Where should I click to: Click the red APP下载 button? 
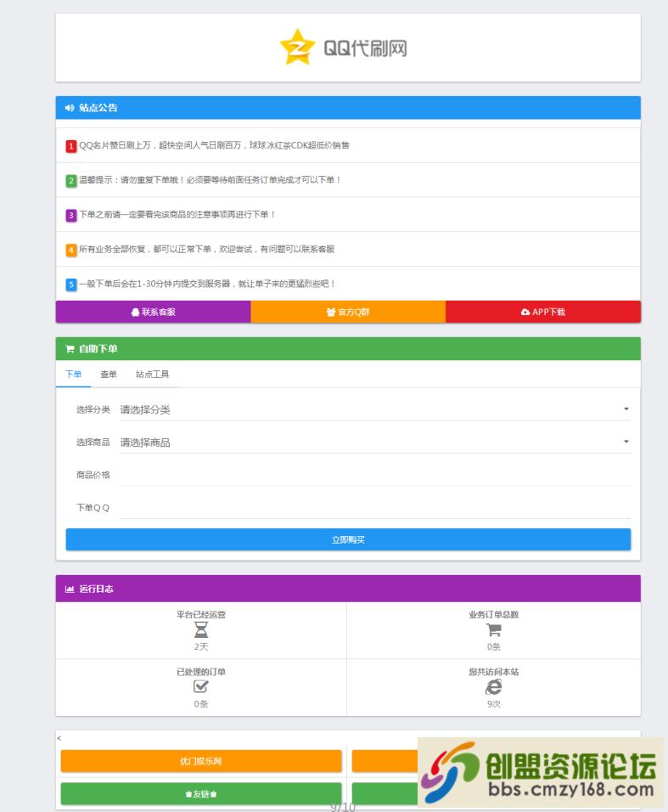click(x=543, y=312)
